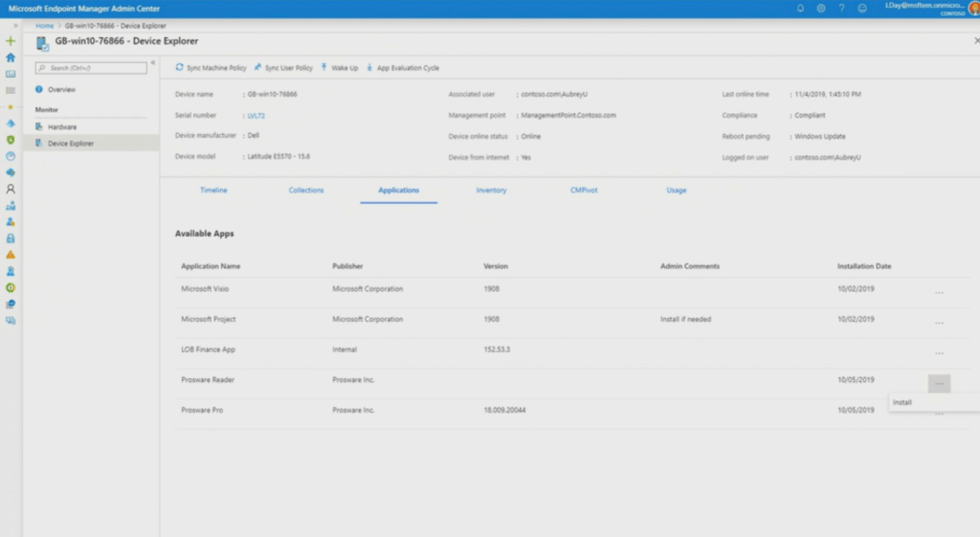
Task: Open ellipsis menu for Microsoft Project row
Action: 939,324
